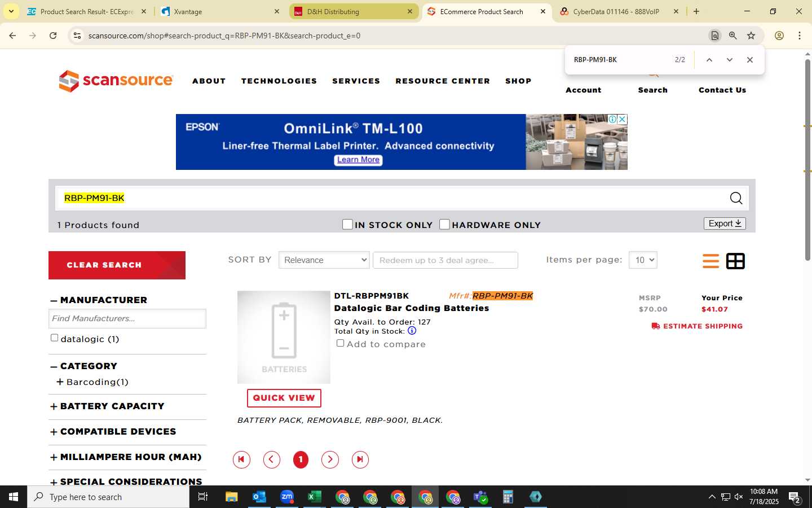Open items per page dropdown
The width and height of the screenshot is (812, 508).
coord(643,260)
